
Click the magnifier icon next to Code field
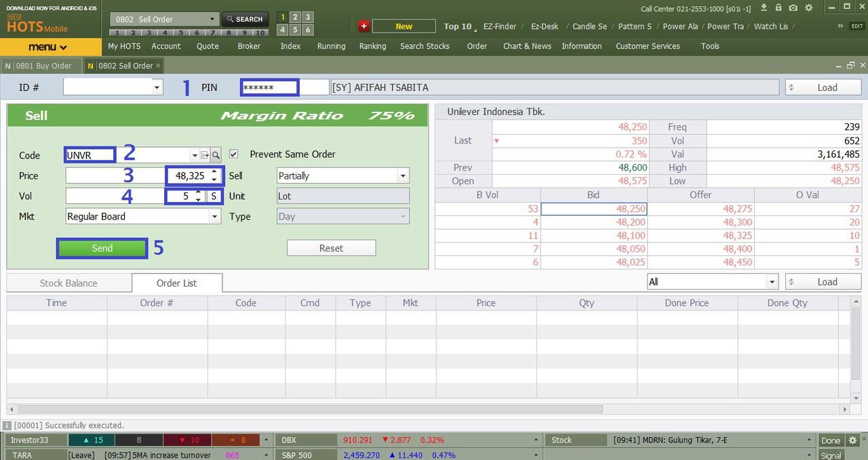216,155
